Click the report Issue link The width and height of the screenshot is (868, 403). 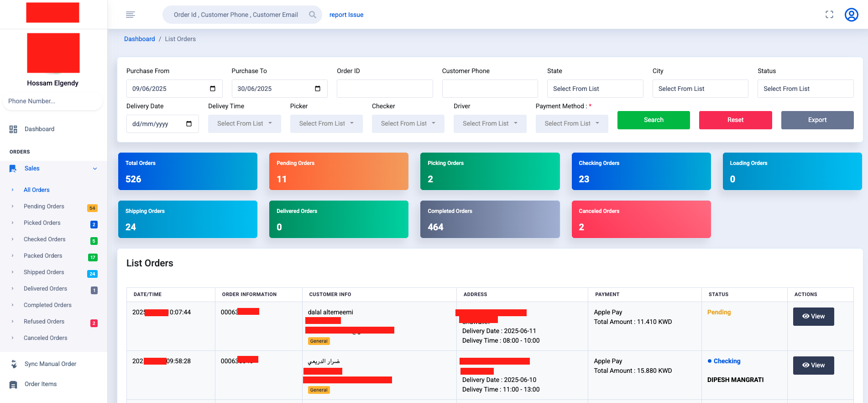[346, 15]
